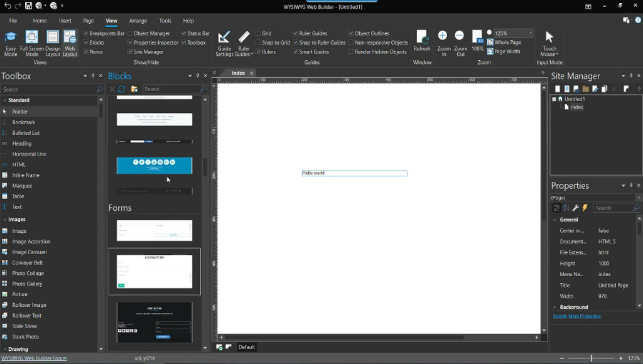Select the Table tool
This screenshot has width=643, height=364.
pos(18,196)
